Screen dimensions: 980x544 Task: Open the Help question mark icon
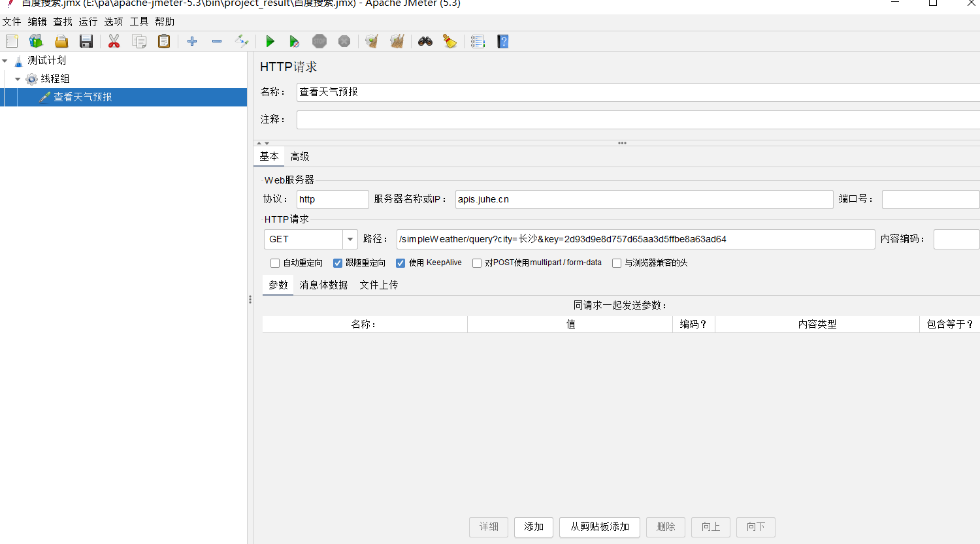502,42
